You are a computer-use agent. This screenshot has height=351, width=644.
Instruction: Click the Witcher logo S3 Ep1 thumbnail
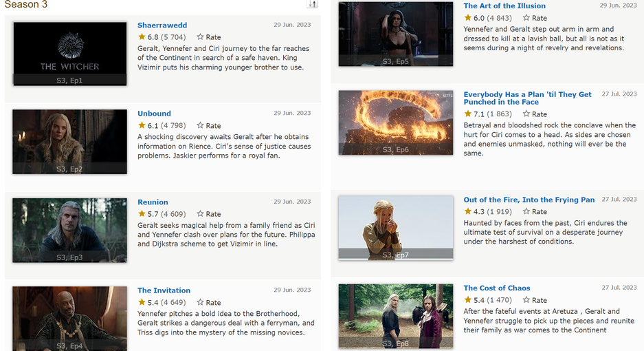(69, 54)
